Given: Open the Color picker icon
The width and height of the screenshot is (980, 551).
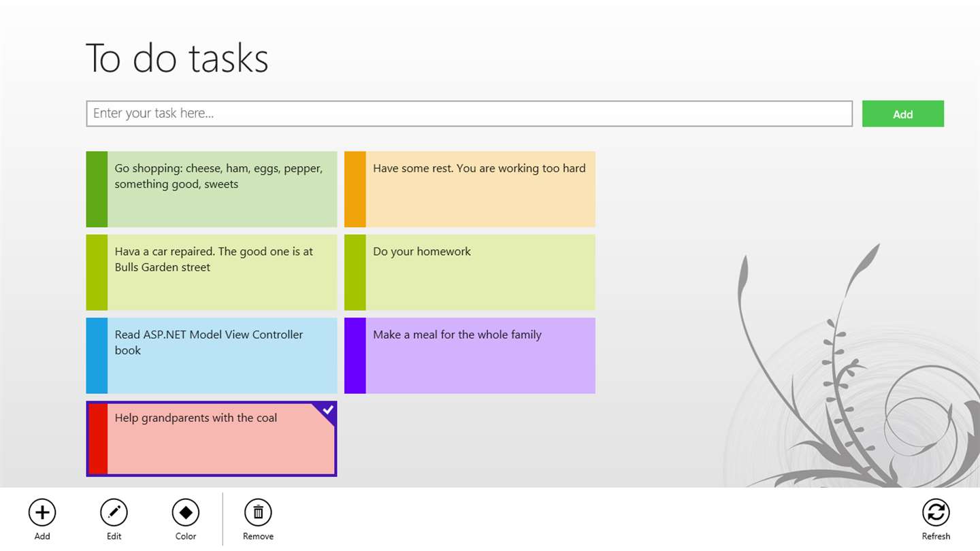Looking at the screenshot, I should coord(185,512).
